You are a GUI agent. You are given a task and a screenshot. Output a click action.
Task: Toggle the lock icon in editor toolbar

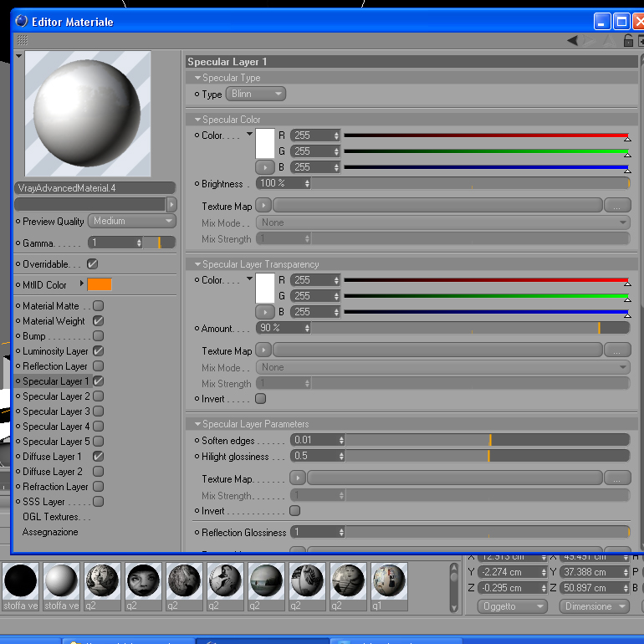pyautogui.click(x=628, y=40)
